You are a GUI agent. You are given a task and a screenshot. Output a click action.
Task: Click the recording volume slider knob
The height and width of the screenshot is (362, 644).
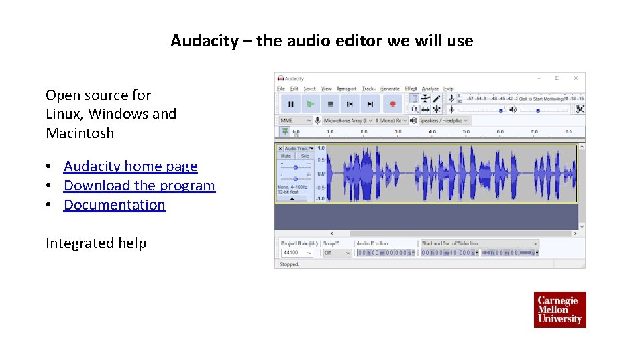[x=500, y=111]
